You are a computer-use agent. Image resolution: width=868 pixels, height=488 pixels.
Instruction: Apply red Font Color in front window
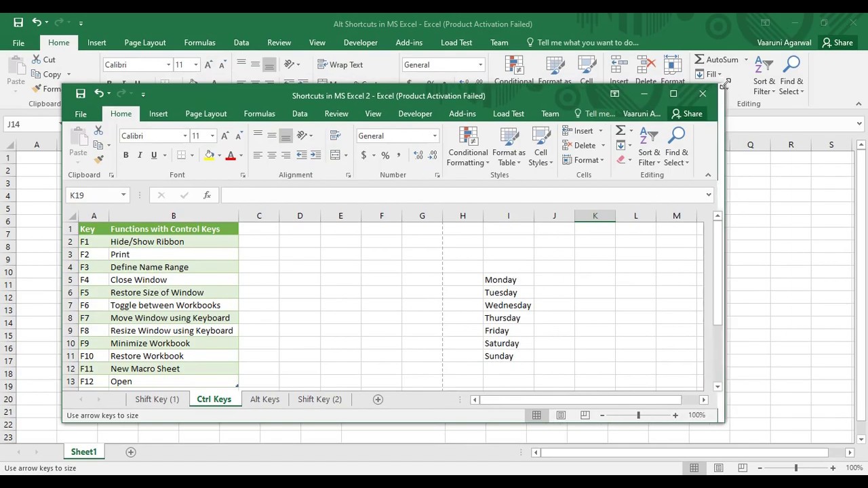coord(231,155)
